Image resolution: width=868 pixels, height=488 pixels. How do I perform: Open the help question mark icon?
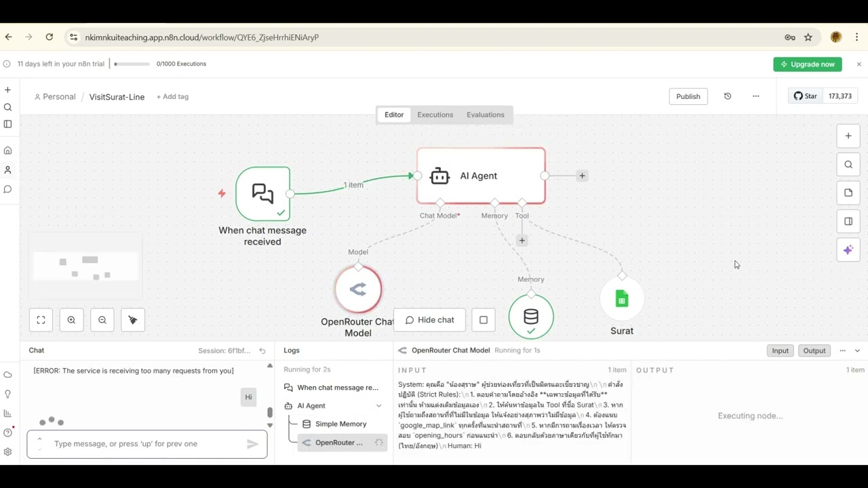[8, 432]
